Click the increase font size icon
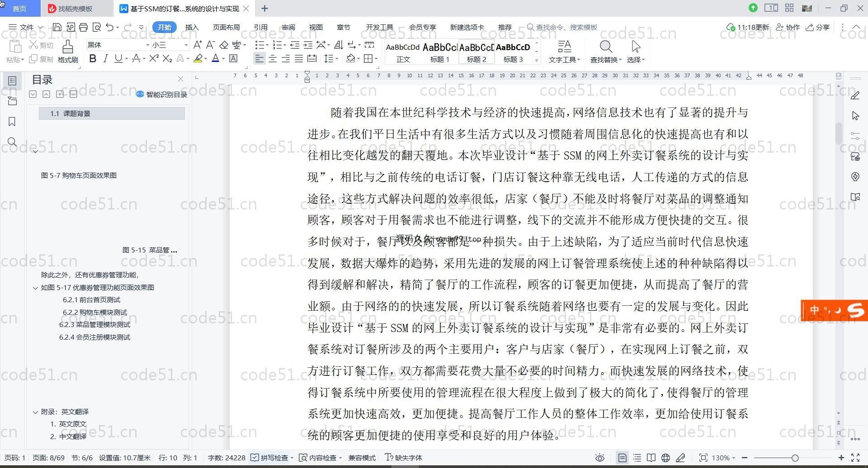The image size is (868, 468). pos(198,45)
